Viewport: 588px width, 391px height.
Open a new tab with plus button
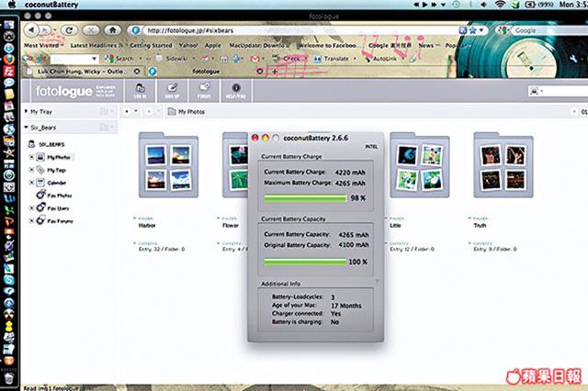pos(275,72)
